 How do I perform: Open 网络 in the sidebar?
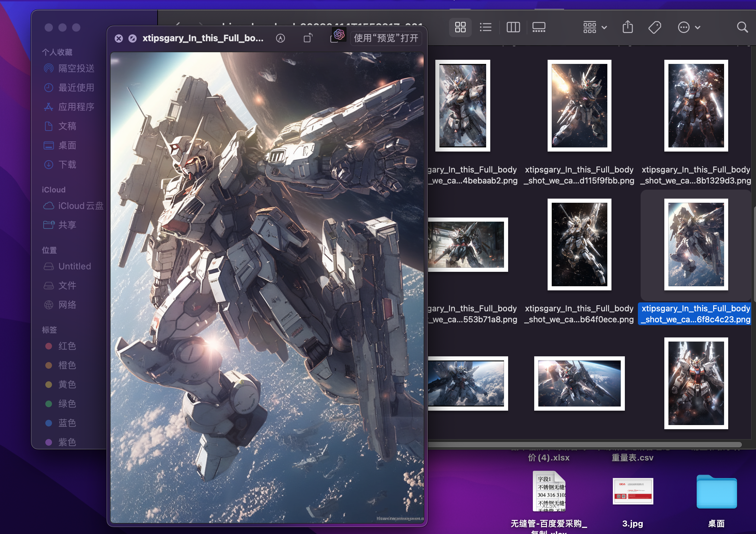60,305
